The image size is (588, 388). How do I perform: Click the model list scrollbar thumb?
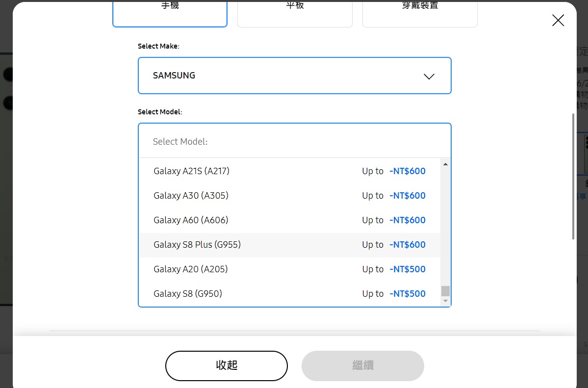445,291
